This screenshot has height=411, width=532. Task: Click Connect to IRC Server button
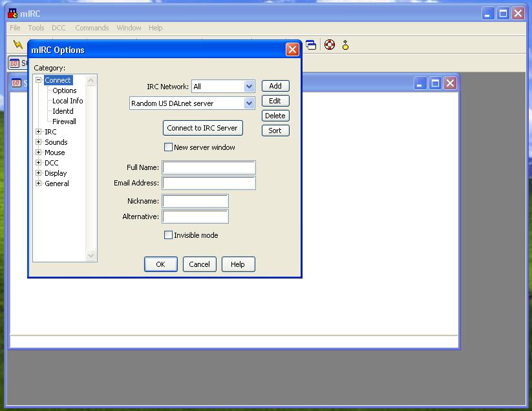pyautogui.click(x=202, y=128)
